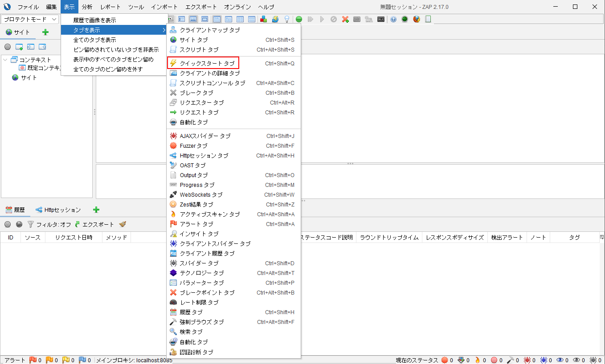605x364 pixels.
Task: Click the import context icon
Action: coord(31,47)
